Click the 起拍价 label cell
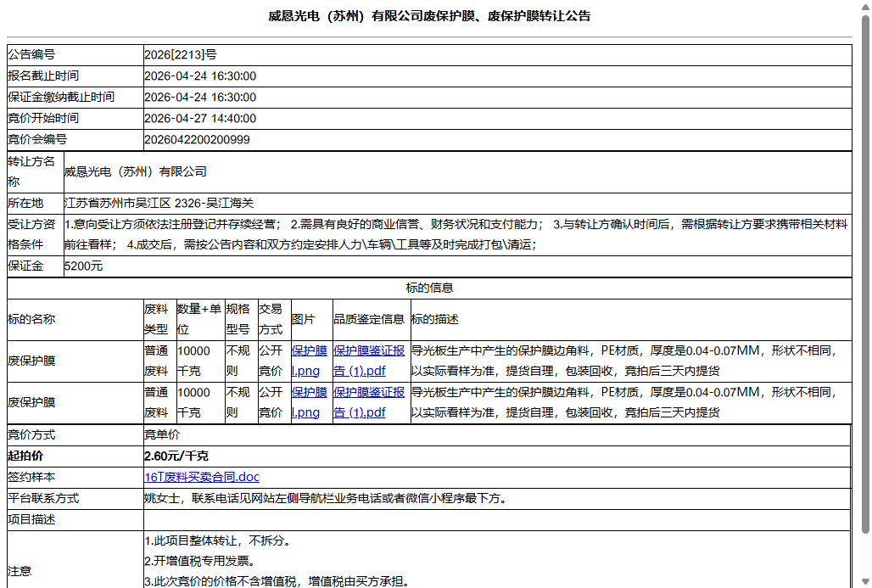Screen dimensions: 872x588 pos(75,456)
